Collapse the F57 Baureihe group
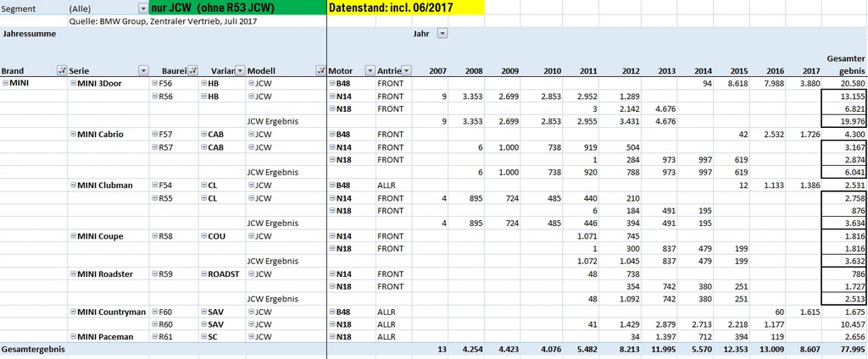868x359 pixels. tap(154, 135)
